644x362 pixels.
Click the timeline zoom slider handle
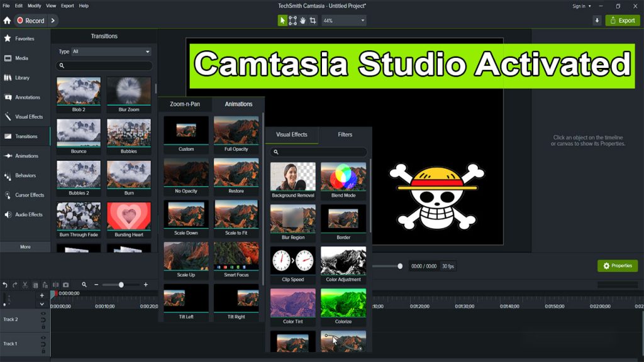click(x=121, y=285)
